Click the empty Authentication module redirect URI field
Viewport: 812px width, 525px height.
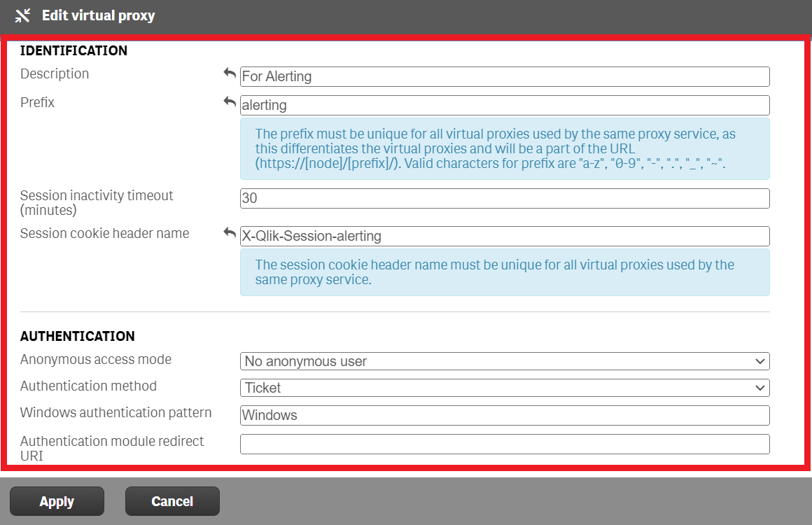(504, 444)
